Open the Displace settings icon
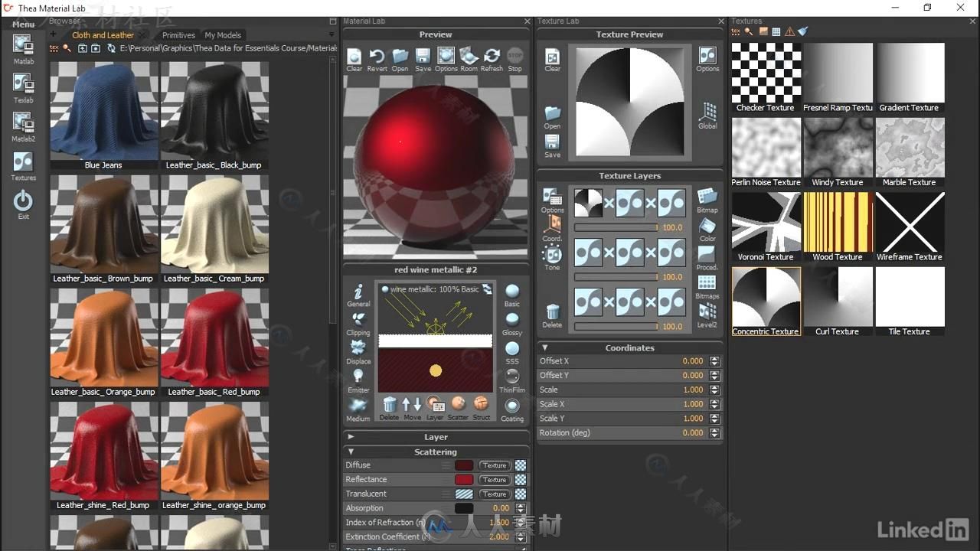980x551 pixels. tap(358, 348)
